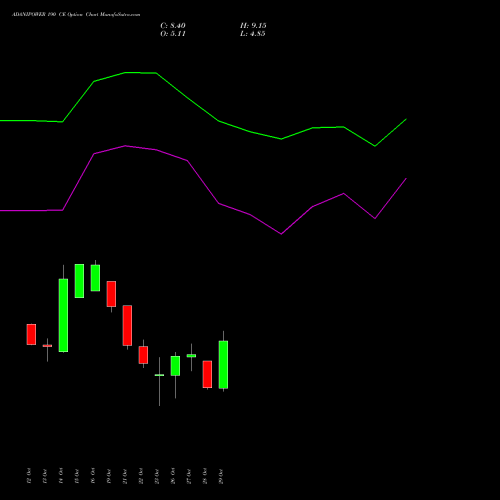Click the 15 Oct date label
The height and width of the screenshot is (500, 500).
click(77, 476)
